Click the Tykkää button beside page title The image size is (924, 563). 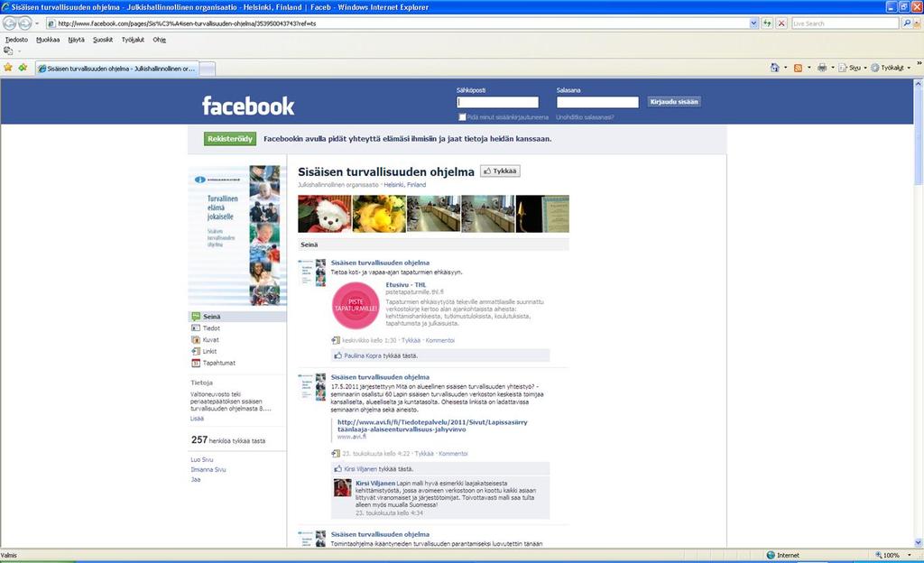click(x=500, y=171)
